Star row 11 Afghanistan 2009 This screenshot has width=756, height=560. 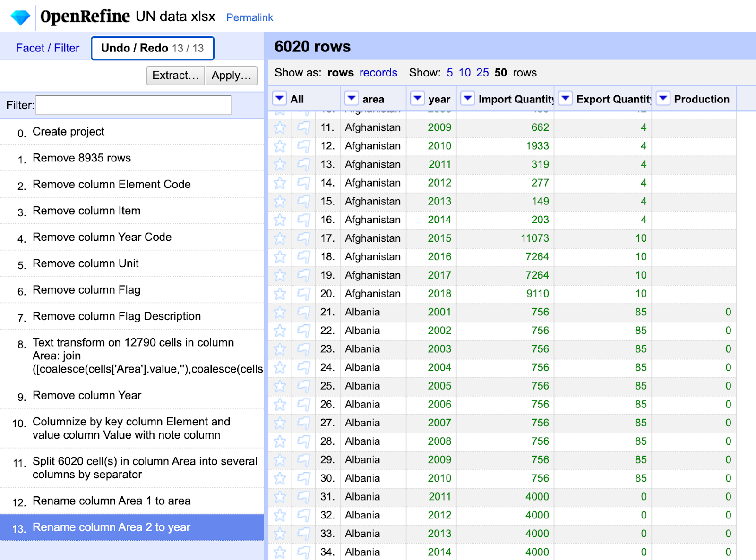[280, 127]
